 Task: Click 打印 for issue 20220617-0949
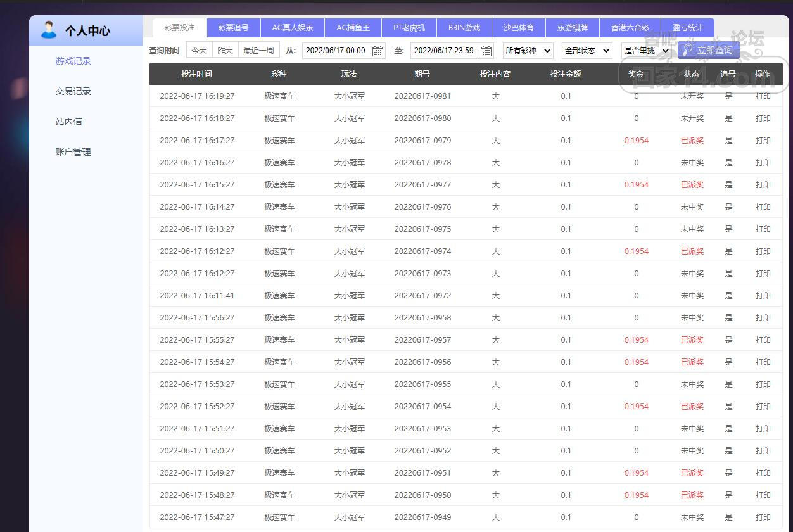pyautogui.click(x=763, y=517)
